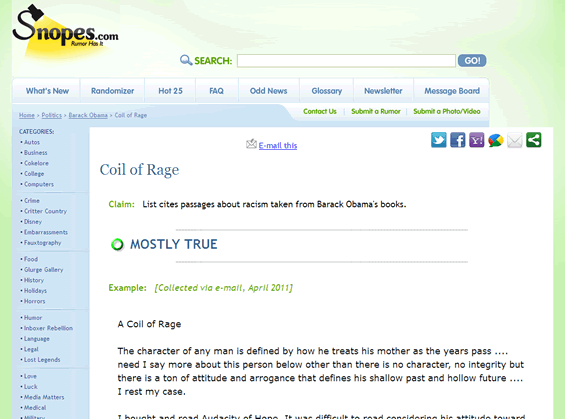Open the Luck category
This screenshot has width=565, height=419.
[31, 387]
